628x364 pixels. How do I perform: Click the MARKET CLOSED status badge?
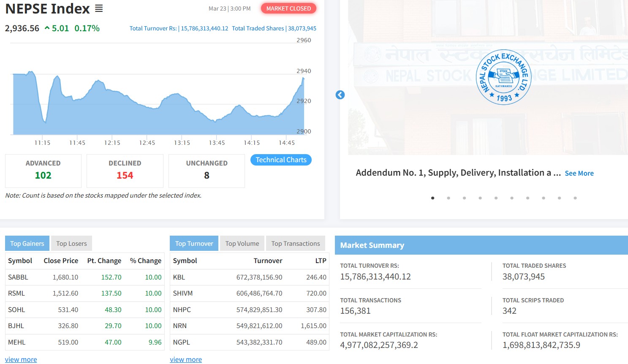click(x=288, y=8)
